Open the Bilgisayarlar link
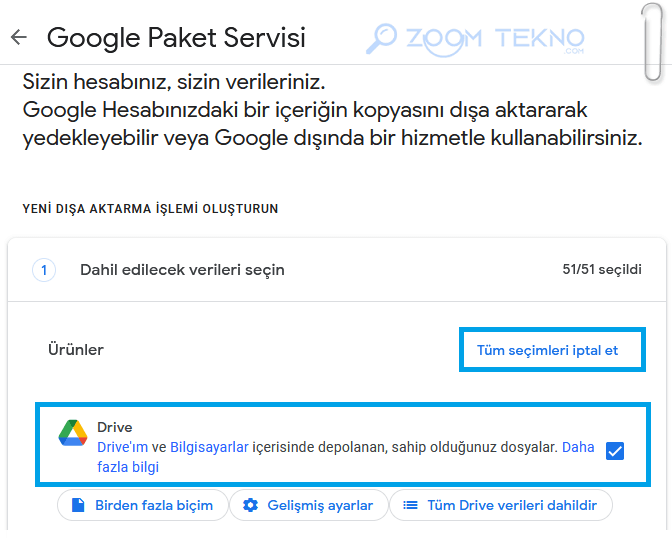 point(209,447)
